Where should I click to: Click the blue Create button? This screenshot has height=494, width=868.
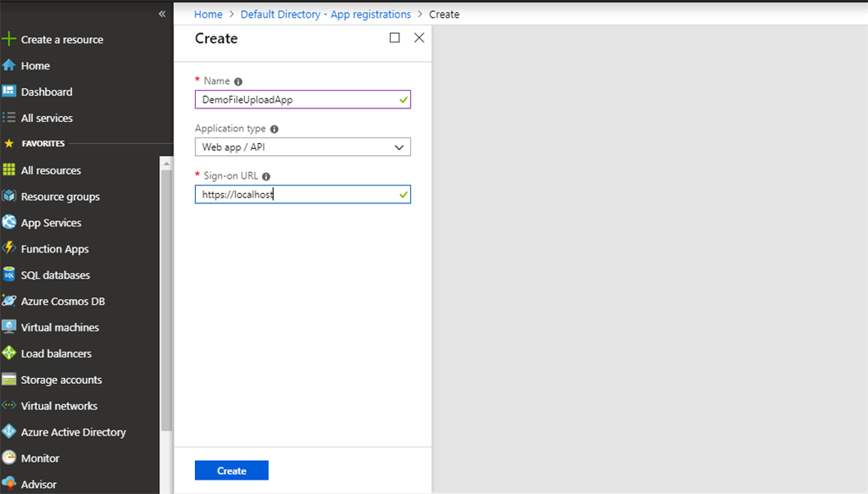231,469
